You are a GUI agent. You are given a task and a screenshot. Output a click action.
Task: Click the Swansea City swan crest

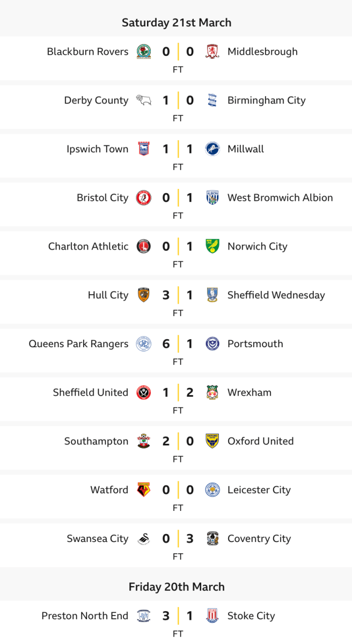pyautogui.click(x=143, y=539)
